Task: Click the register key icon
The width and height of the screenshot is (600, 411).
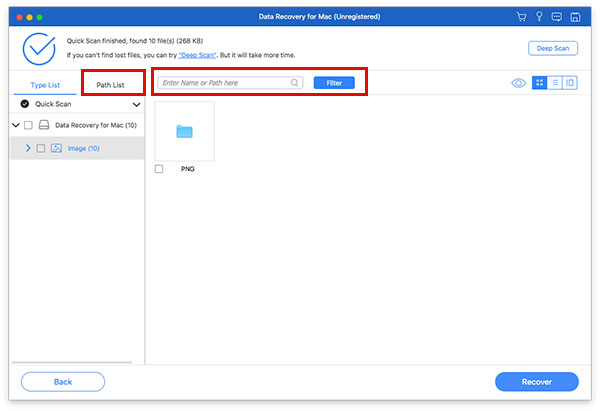Action: click(x=539, y=16)
